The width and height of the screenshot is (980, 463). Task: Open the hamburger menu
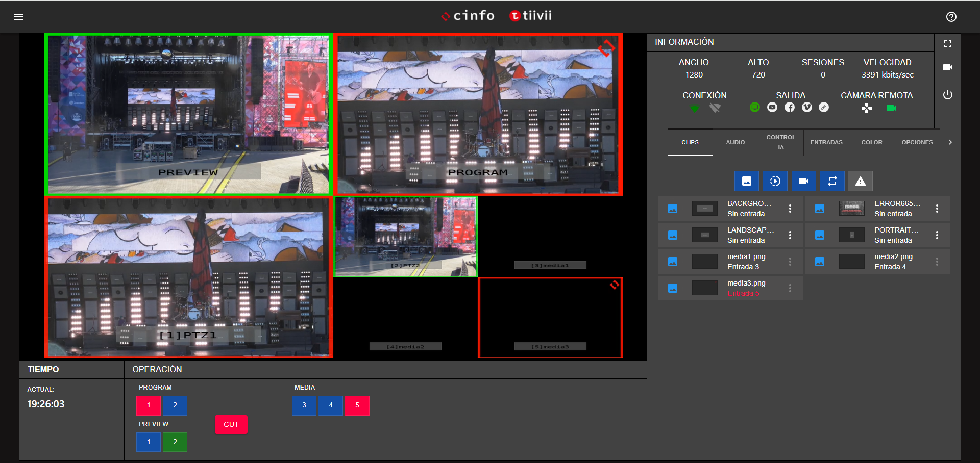(x=18, y=17)
